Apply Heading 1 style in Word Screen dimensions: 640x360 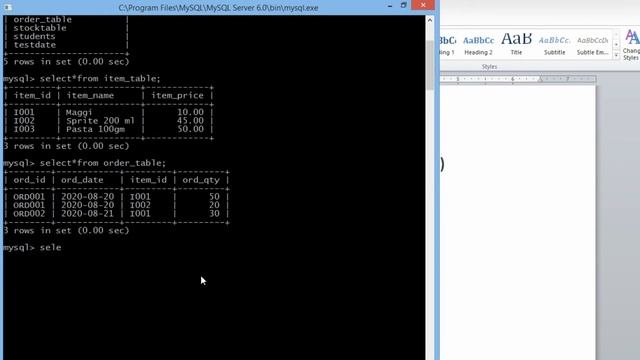(447, 44)
